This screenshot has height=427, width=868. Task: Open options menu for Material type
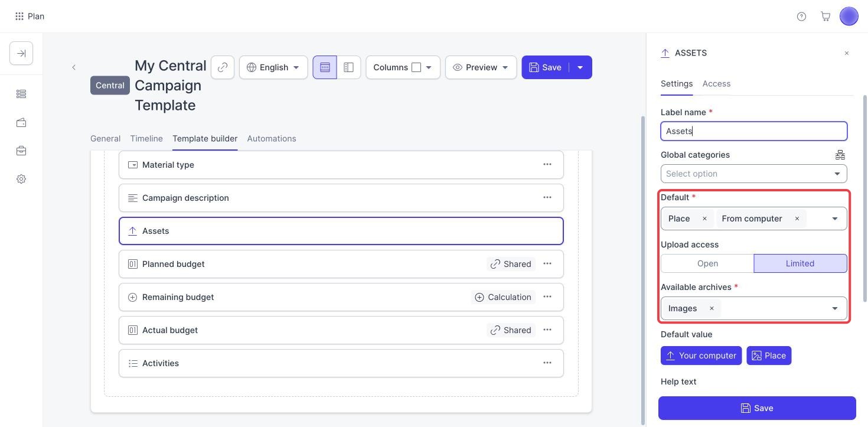click(x=547, y=165)
